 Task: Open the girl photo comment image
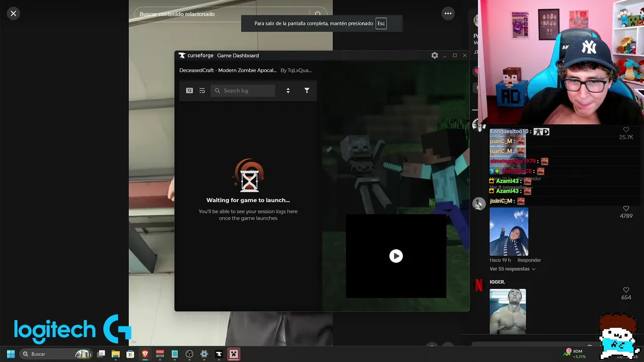pos(509,232)
